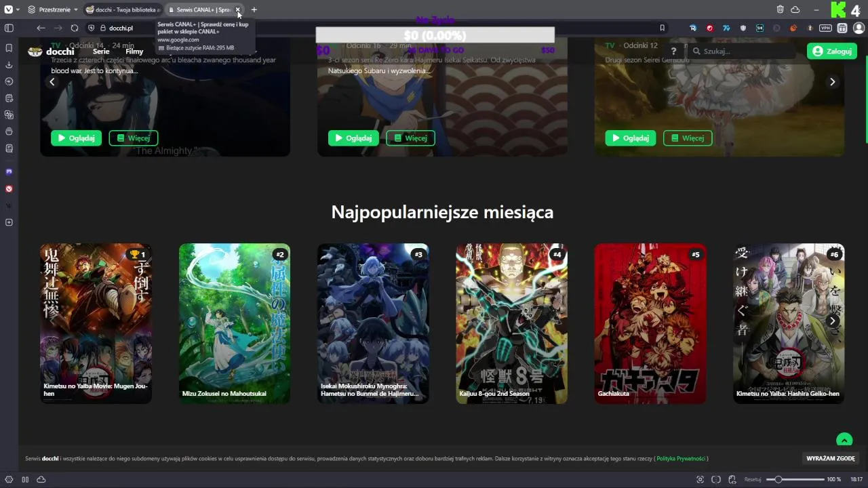Screen dimensions: 868x488
Task: Open the Mizu Zokusei no Mahoutsukai poster
Action: click(x=235, y=323)
